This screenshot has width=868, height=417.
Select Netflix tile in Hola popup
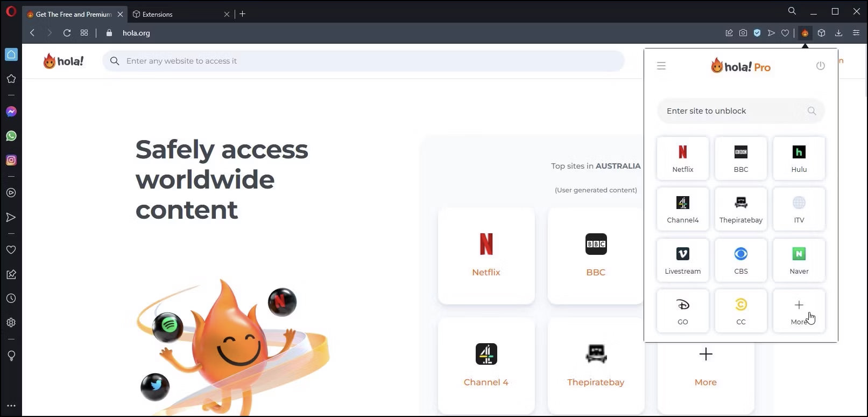pyautogui.click(x=683, y=158)
